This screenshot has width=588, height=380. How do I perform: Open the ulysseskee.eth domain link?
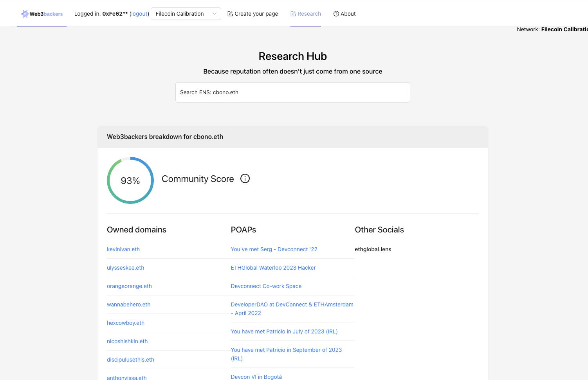pyautogui.click(x=126, y=268)
